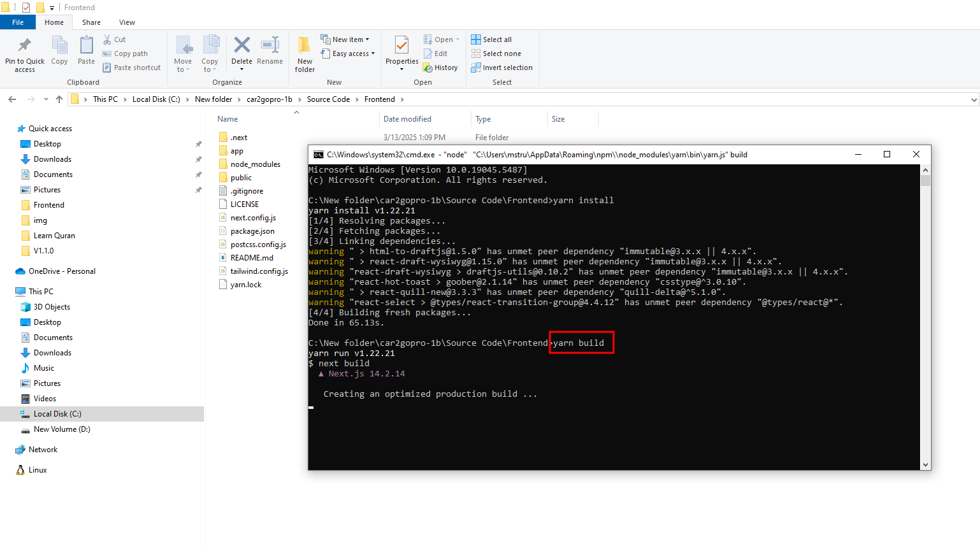This screenshot has width=980, height=549.
Task: Click cmd scrollbar down arrow
Action: tap(925, 465)
